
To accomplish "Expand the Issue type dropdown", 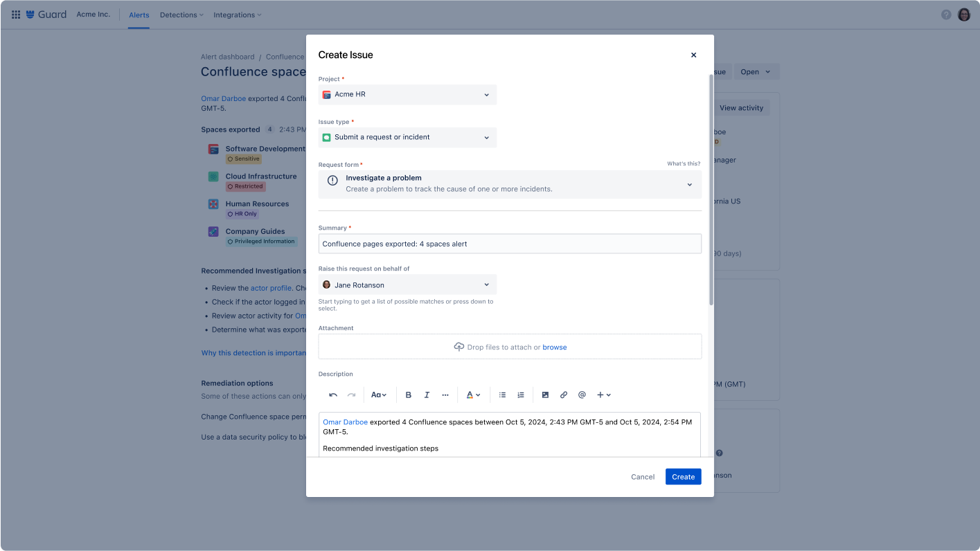I will coord(407,138).
